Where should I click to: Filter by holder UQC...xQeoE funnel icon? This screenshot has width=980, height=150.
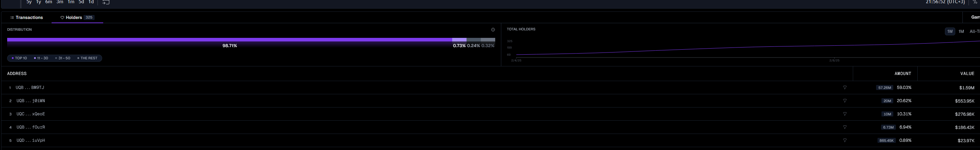pos(845,114)
